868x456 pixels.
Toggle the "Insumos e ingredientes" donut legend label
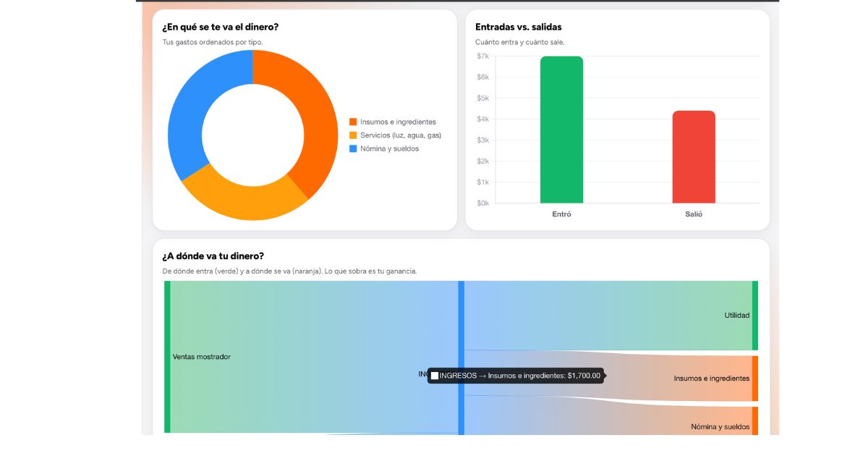(x=398, y=122)
